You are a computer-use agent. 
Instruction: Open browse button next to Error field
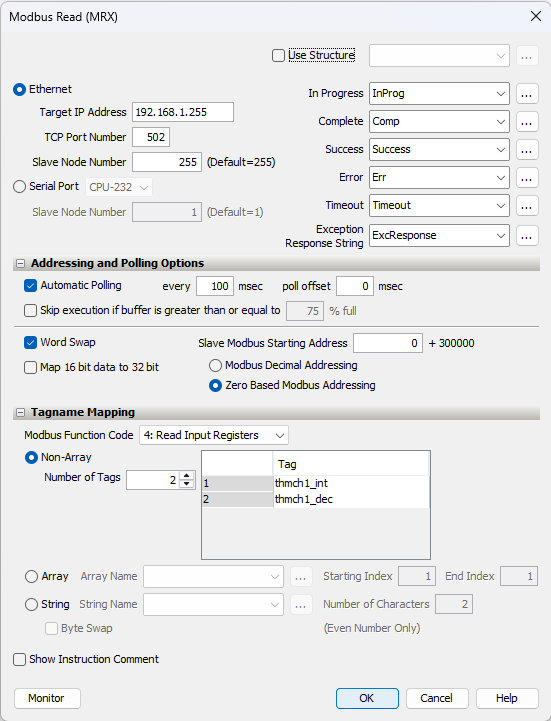pyautogui.click(x=527, y=178)
